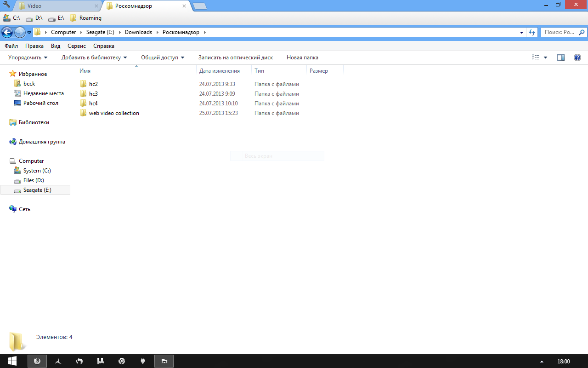Image resolution: width=588 pixels, height=368 pixels.
Task: Click Записать на оптический диск
Action: coord(236,57)
